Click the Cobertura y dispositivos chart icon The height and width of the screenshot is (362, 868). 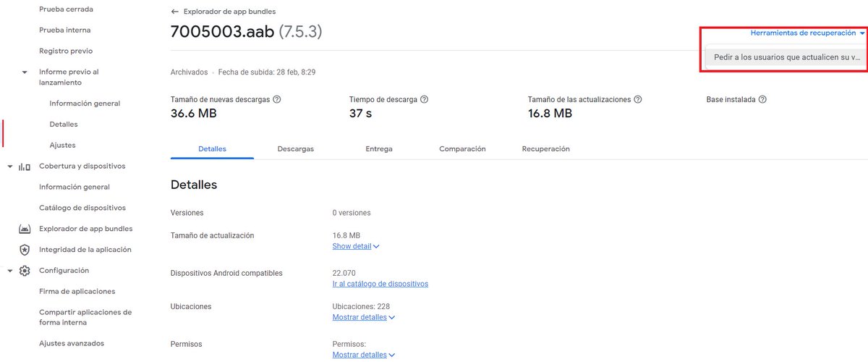tap(25, 167)
